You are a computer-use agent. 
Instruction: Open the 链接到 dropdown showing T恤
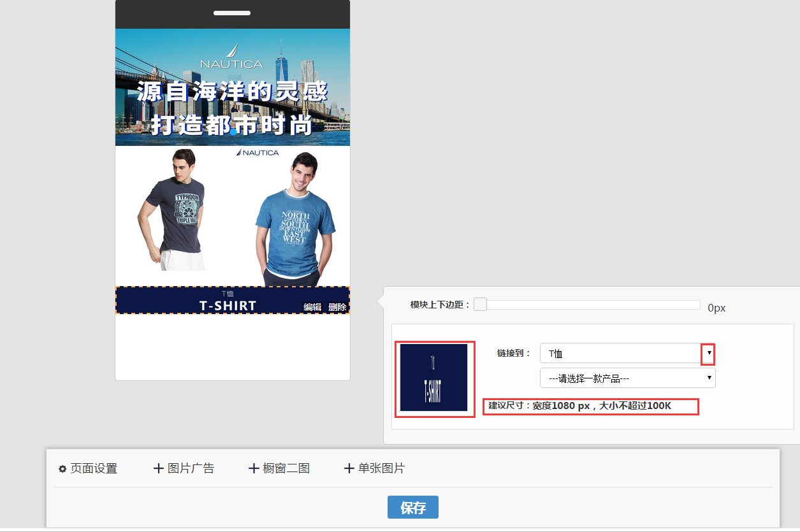[x=627, y=354]
